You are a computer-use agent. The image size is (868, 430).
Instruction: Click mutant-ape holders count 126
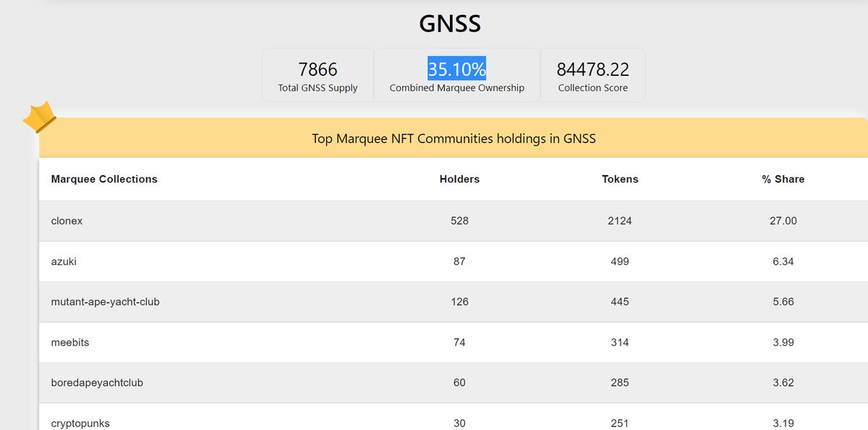[459, 302]
